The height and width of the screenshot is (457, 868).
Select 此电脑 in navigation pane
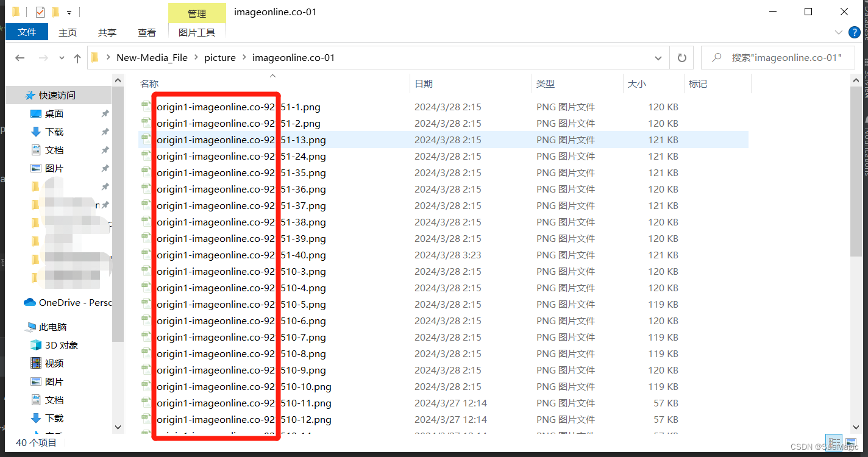tap(53, 327)
